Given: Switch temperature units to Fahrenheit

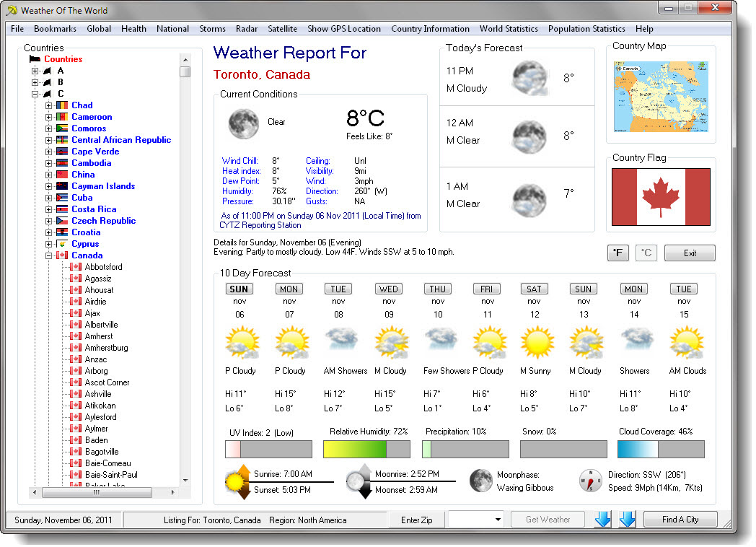Looking at the screenshot, I should tap(617, 253).
